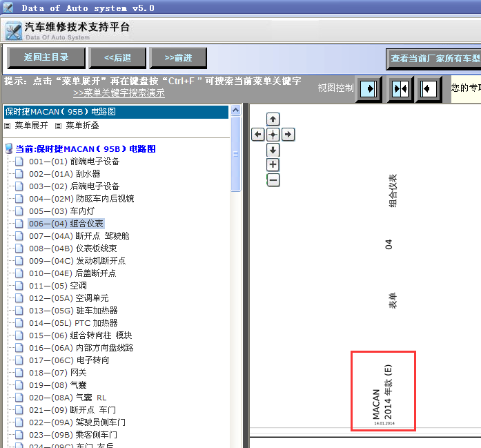Click document icon beside 019 气囊
481x448 pixels.
point(19,385)
